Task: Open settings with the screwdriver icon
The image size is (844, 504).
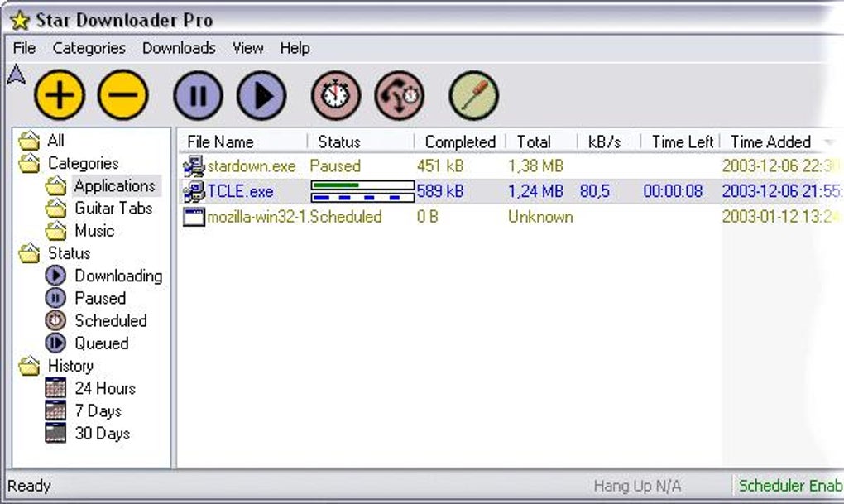Action: pos(473,95)
